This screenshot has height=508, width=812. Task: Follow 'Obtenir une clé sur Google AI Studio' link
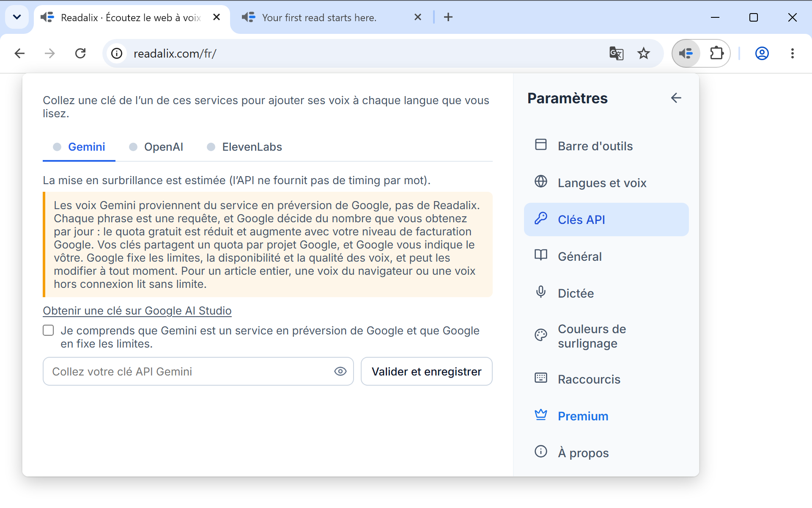coord(137,311)
